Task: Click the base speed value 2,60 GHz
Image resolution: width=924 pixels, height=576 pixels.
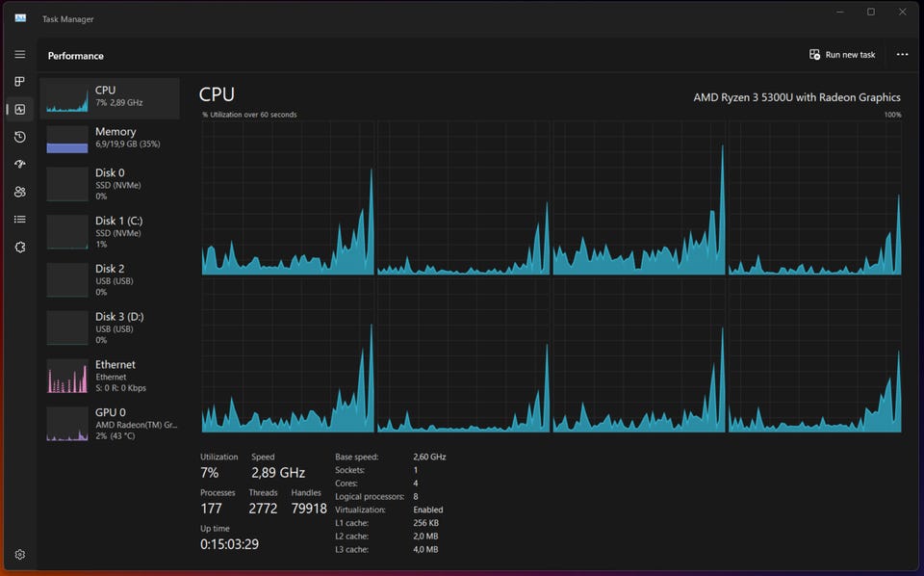Action: pos(429,457)
